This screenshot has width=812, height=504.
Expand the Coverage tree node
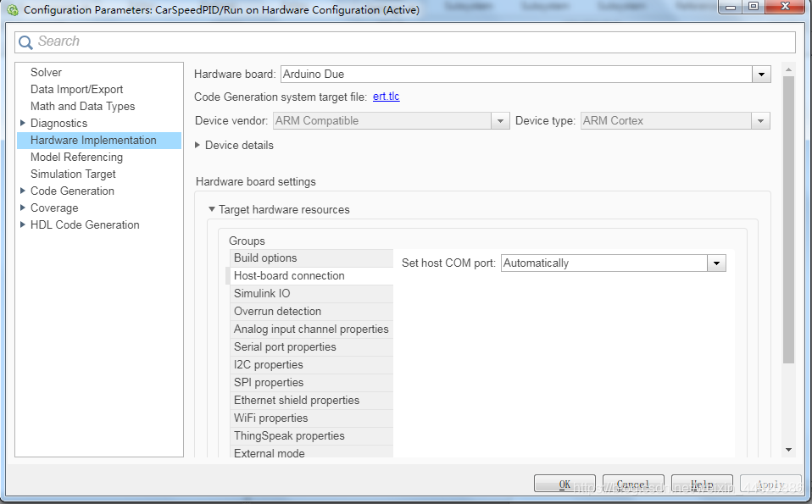pos(23,208)
